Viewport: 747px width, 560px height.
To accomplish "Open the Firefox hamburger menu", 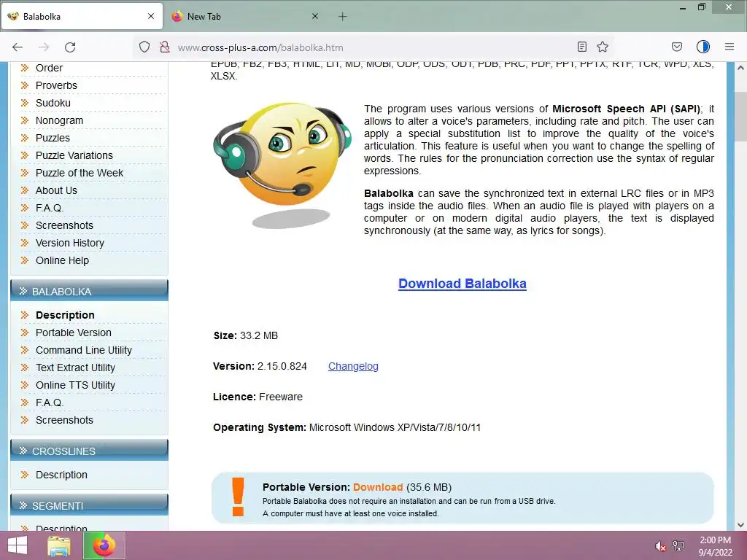I will click(x=729, y=47).
